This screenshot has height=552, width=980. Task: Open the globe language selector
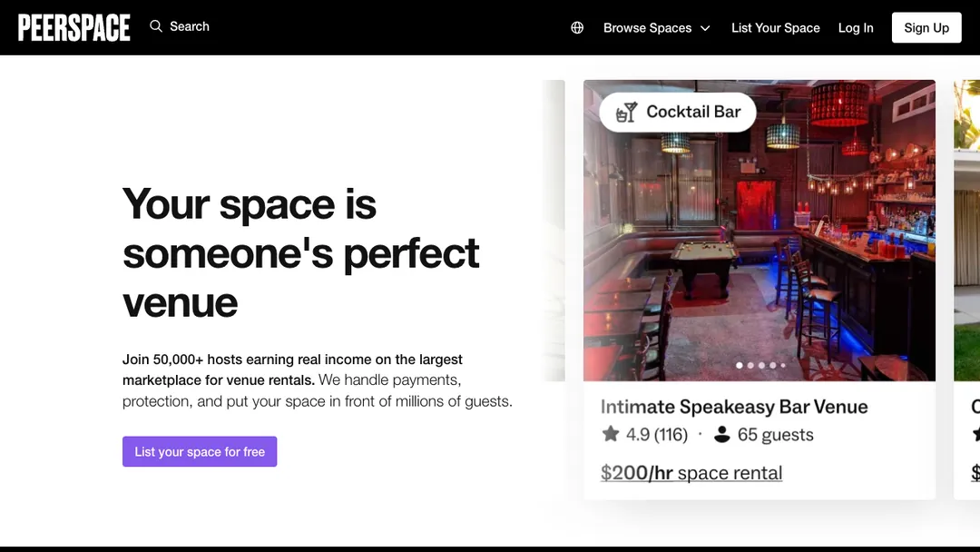[577, 27]
